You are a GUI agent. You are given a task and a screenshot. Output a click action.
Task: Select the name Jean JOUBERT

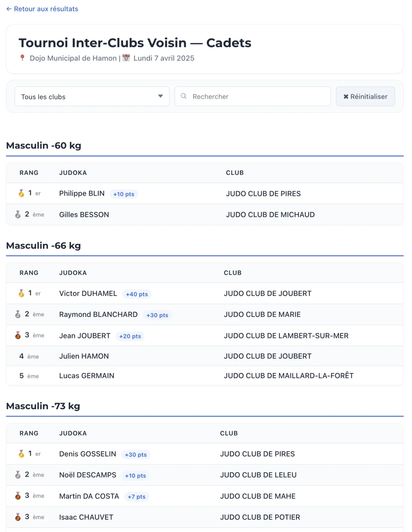click(x=85, y=336)
